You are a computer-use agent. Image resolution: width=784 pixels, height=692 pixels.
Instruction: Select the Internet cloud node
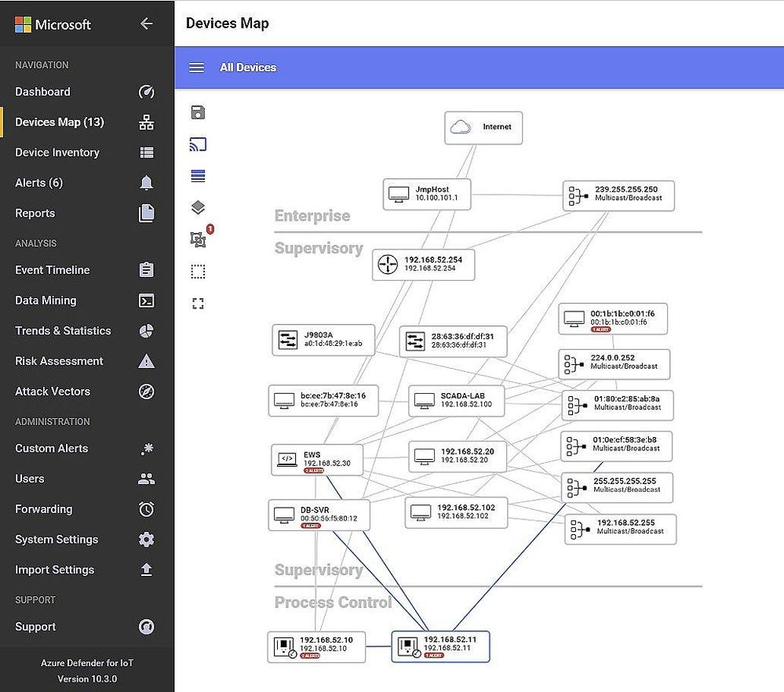pyautogui.click(x=483, y=128)
